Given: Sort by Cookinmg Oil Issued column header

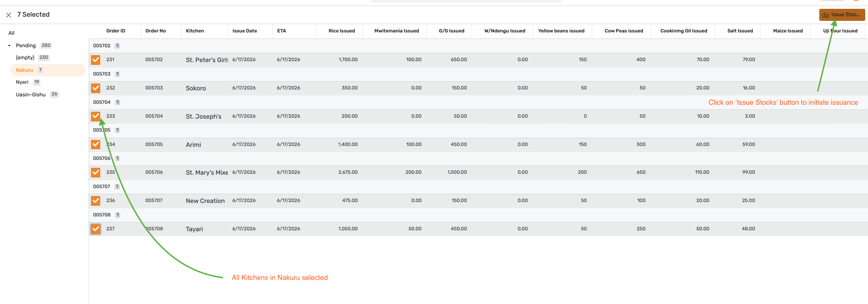Looking at the screenshot, I should pyautogui.click(x=684, y=31).
